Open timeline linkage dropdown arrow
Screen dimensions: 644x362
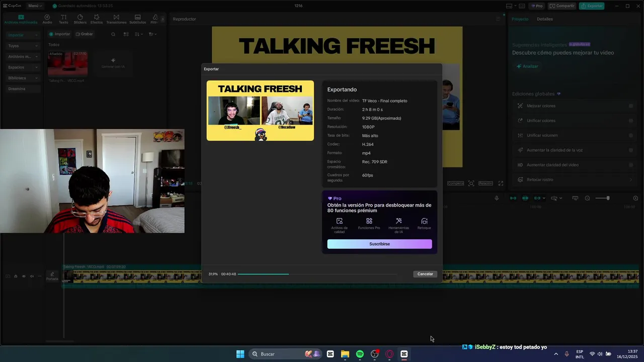tap(544, 198)
